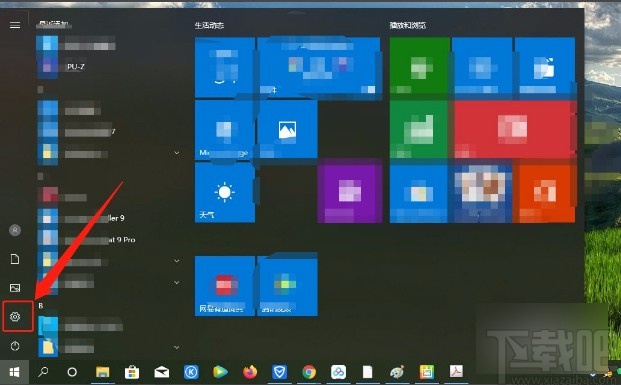
Task: Expand the last folder under the B section
Action: 177,347
